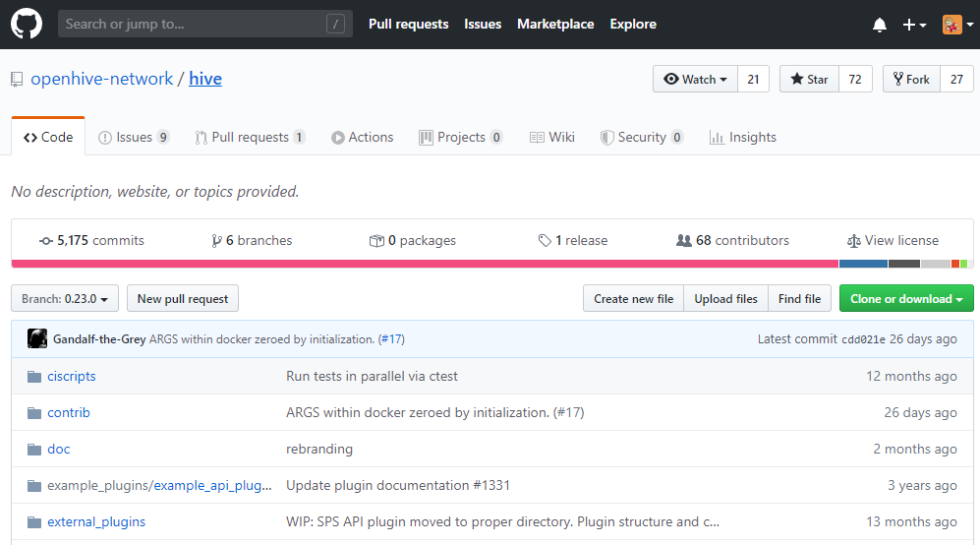View the 27 forks count
Screen dimensions: 980x545
(956, 79)
